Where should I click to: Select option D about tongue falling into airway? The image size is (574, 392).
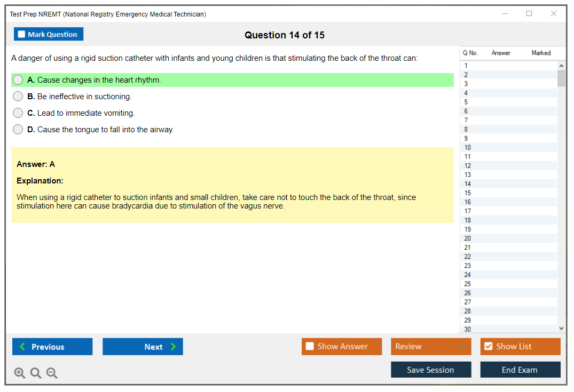click(x=18, y=130)
